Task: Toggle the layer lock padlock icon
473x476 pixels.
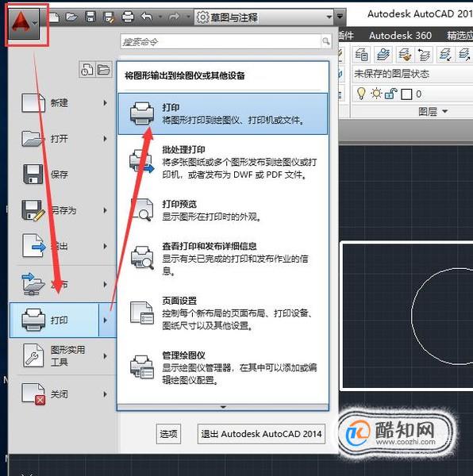Action: pyautogui.click(x=391, y=94)
